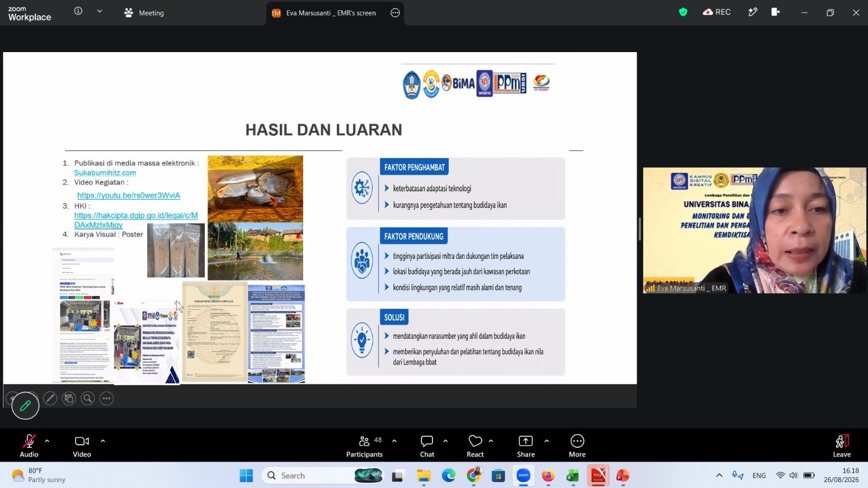Screen dimensions: 868x488
Task: Click the Sukabumihitz.com link on slide
Action: coord(105,173)
